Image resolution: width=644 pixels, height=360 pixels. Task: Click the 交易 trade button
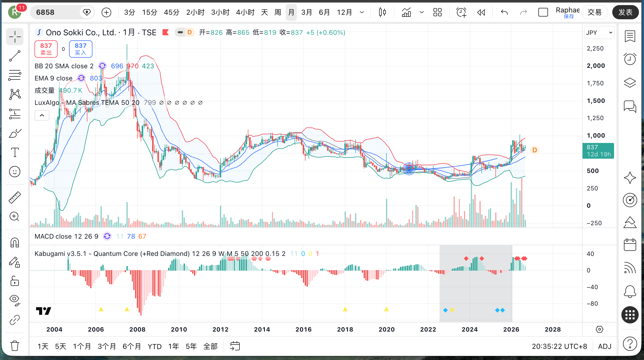click(594, 12)
